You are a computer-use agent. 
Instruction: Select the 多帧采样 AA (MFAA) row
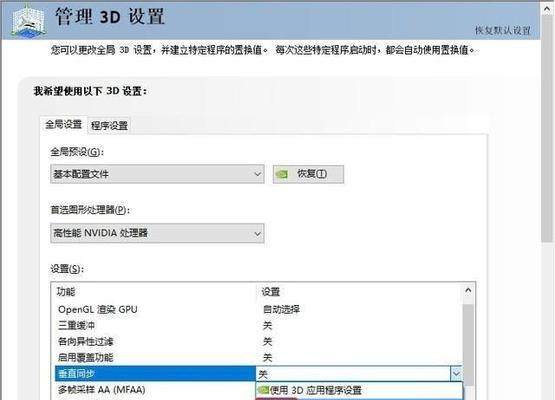[x=155, y=390]
